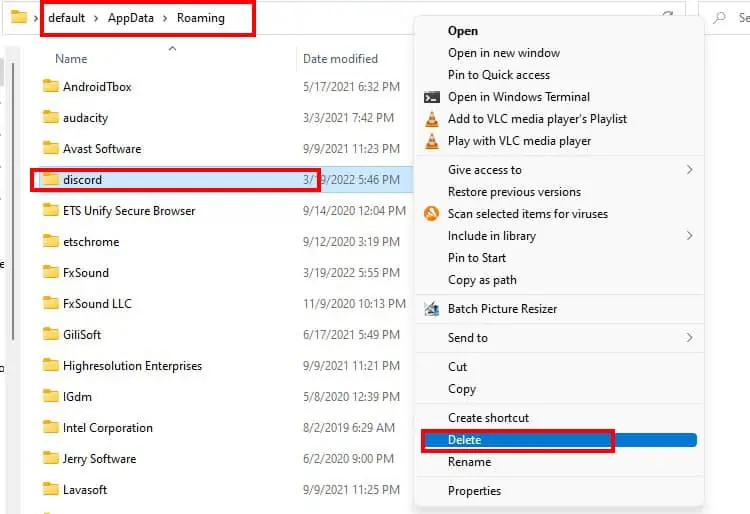Viewport: 750px width, 514px height.
Task: Click the VLC cone icon beside Add to Playlist
Action: [431, 119]
